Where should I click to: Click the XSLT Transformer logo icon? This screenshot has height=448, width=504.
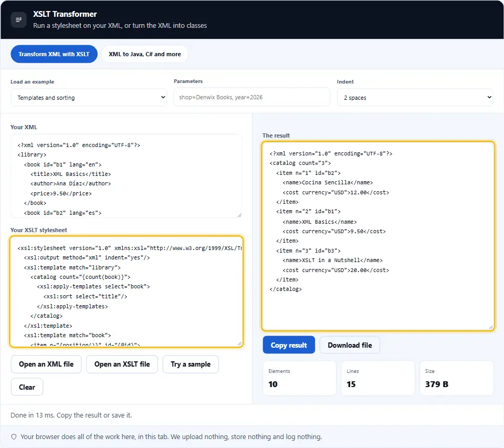[19, 19]
